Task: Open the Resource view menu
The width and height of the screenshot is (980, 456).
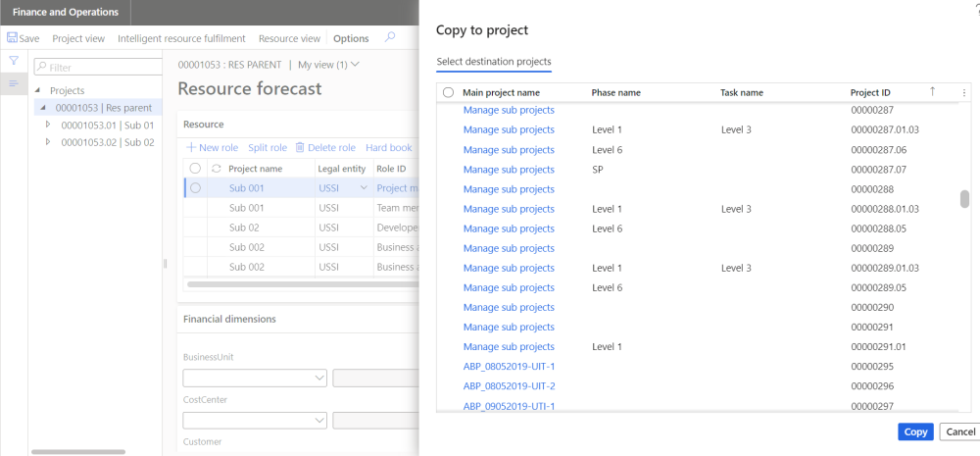Action: click(x=289, y=38)
